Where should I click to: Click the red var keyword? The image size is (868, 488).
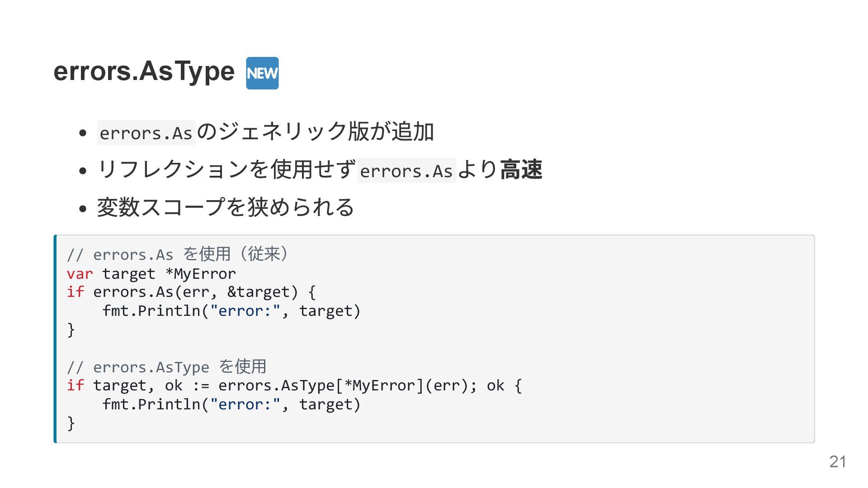80,274
